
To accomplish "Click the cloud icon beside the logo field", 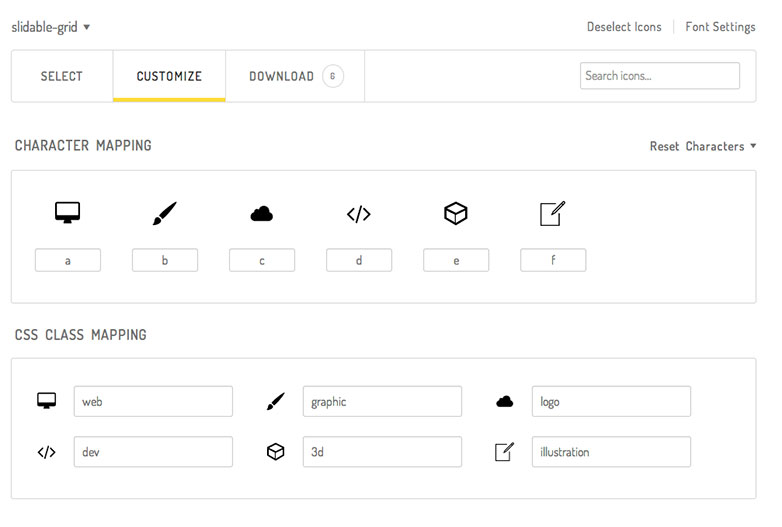I will tap(504, 401).
